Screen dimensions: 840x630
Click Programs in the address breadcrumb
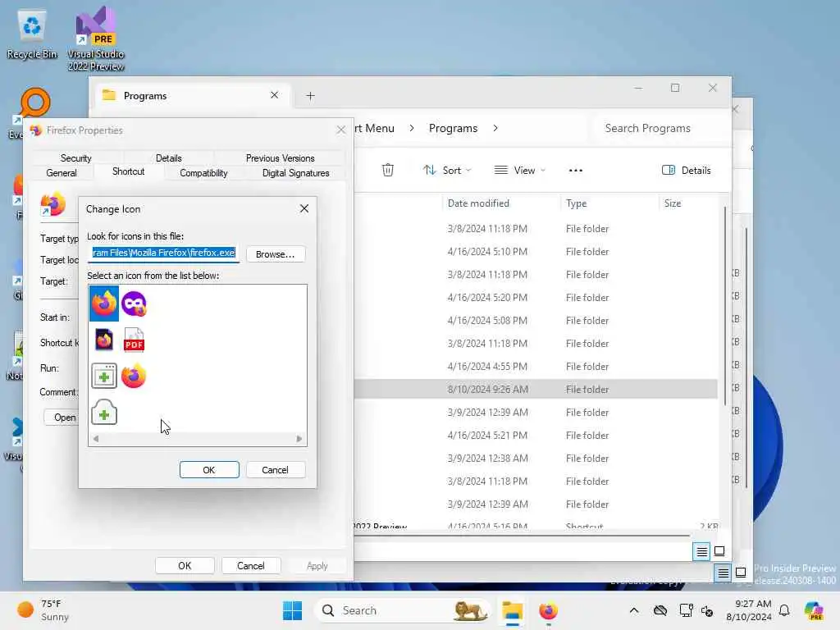pyautogui.click(x=453, y=129)
